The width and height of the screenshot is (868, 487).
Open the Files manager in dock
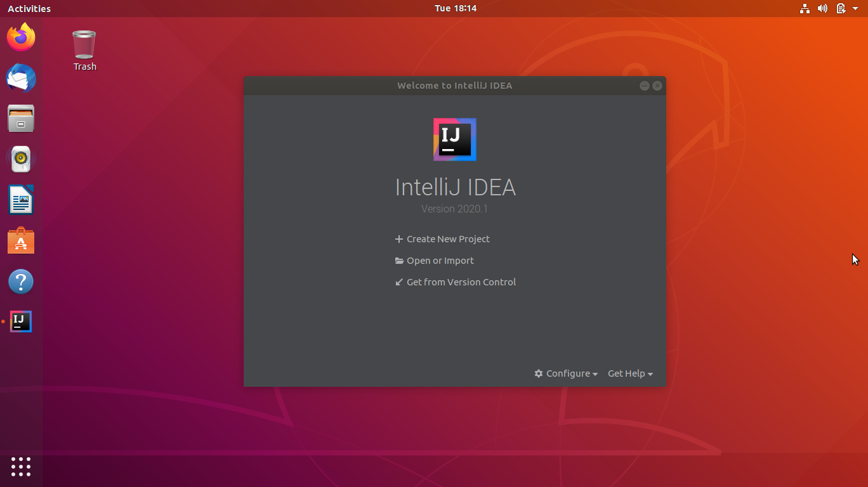21,119
